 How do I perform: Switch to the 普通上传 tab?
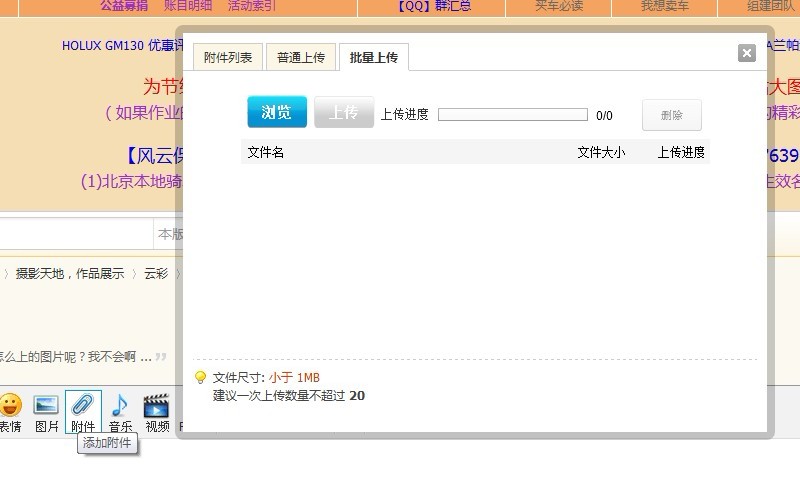click(301, 57)
